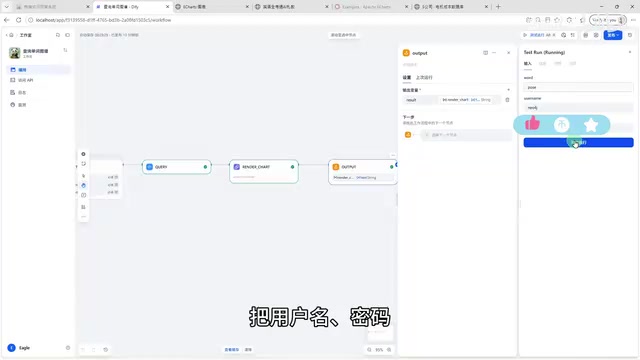
Task: Click the help book icon in output panel header
Action: pyautogui.click(x=485, y=53)
